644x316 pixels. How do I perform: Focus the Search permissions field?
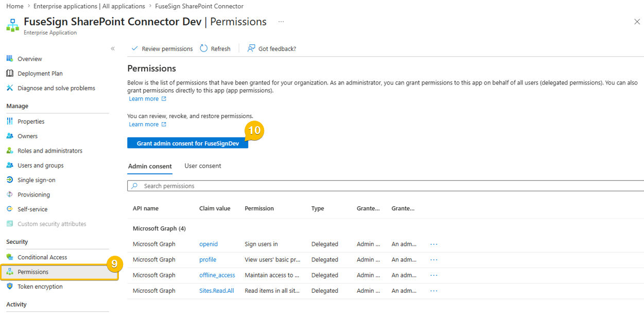click(386, 186)
